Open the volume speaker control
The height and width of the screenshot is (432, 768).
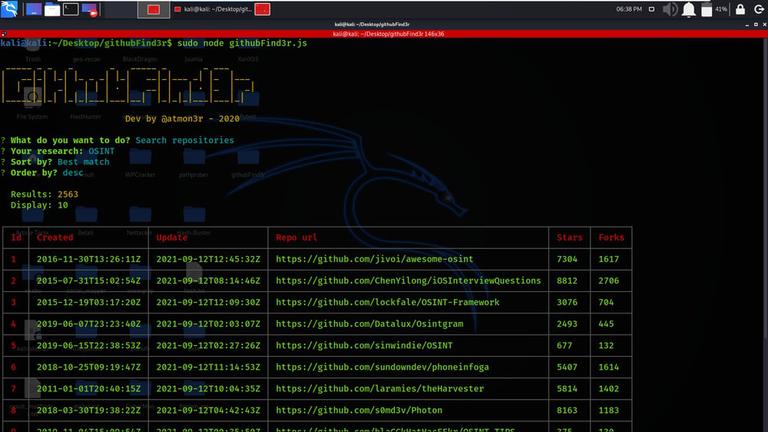670,9
